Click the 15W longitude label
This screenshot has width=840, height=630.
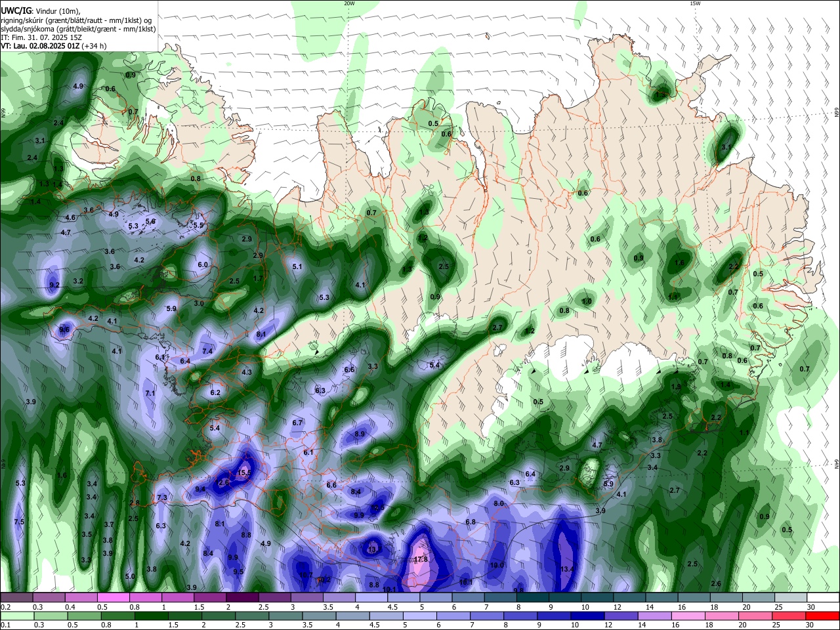[x=695, y=3]
